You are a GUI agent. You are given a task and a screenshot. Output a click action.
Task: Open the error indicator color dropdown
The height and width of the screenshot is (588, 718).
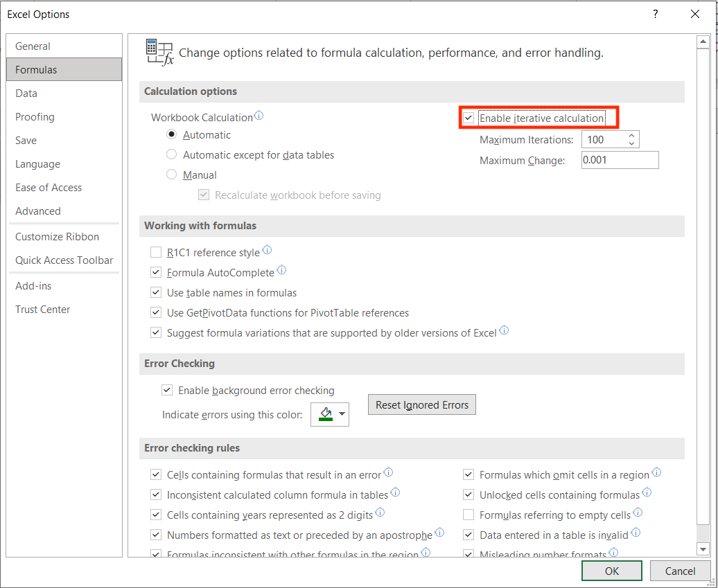pyautogui.click(x=341, y=414)
